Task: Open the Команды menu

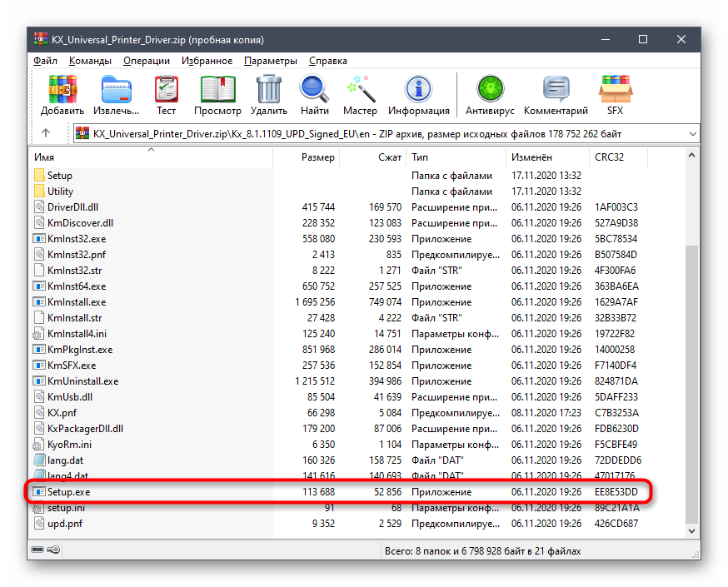Action: 90,61
